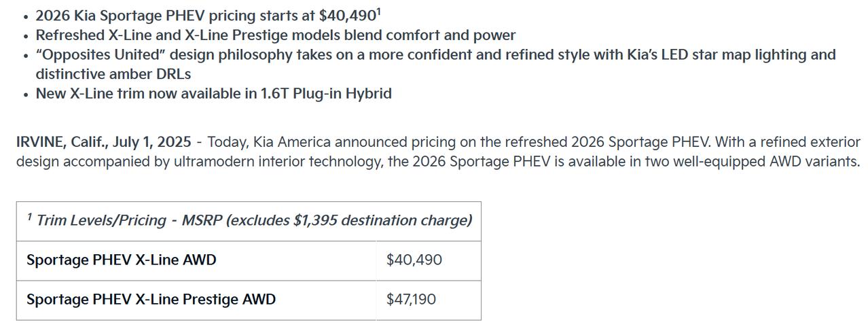
Task: Click the footnote superscript in the table header
Action: click(x=30, y=217)
